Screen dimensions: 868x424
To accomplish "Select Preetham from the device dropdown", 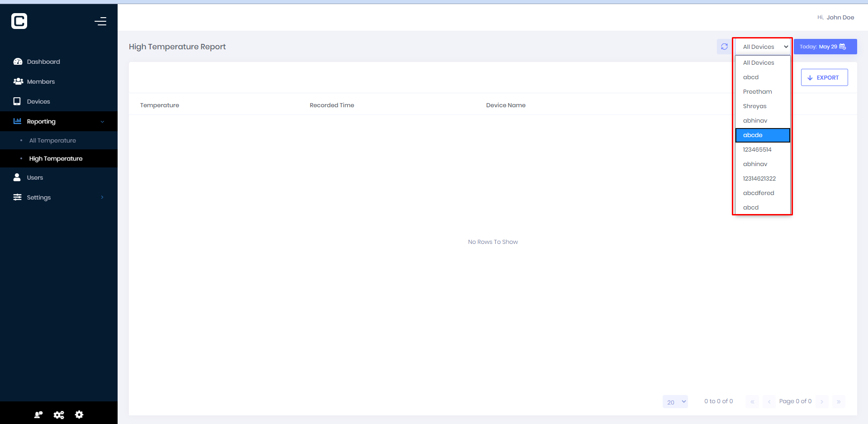I will click(x=757, y=91).
